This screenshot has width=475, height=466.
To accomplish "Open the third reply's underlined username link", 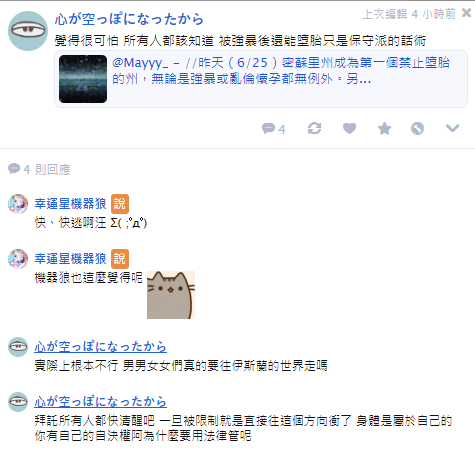I will click(x=100, y=347).
